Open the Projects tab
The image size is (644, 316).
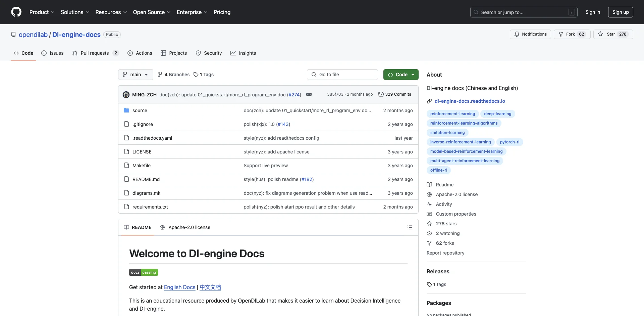[174, 53]
